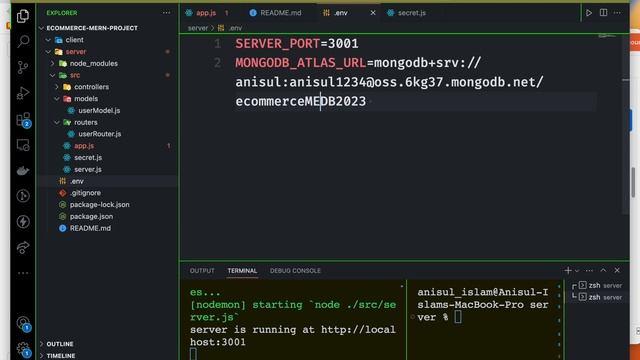Select the first zsh server terminal
The image size is (640, 360).
point(598,285)
